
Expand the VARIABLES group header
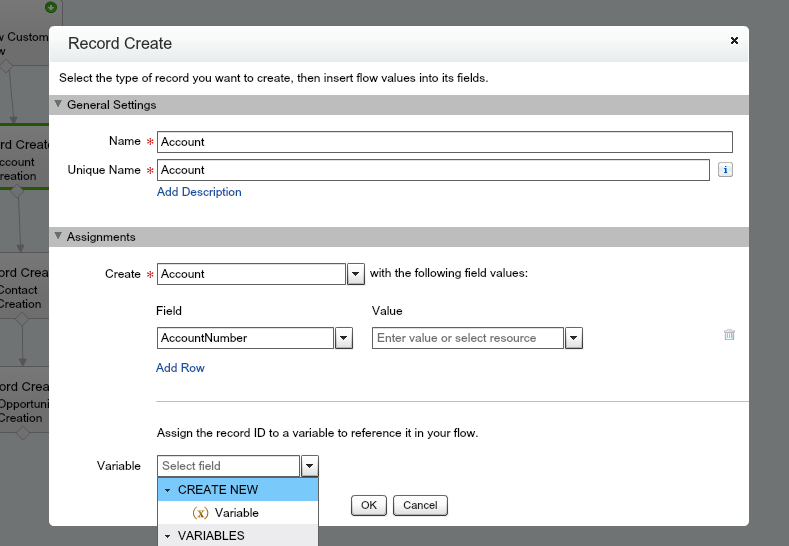pyautogui.click(x=168, y=536)
